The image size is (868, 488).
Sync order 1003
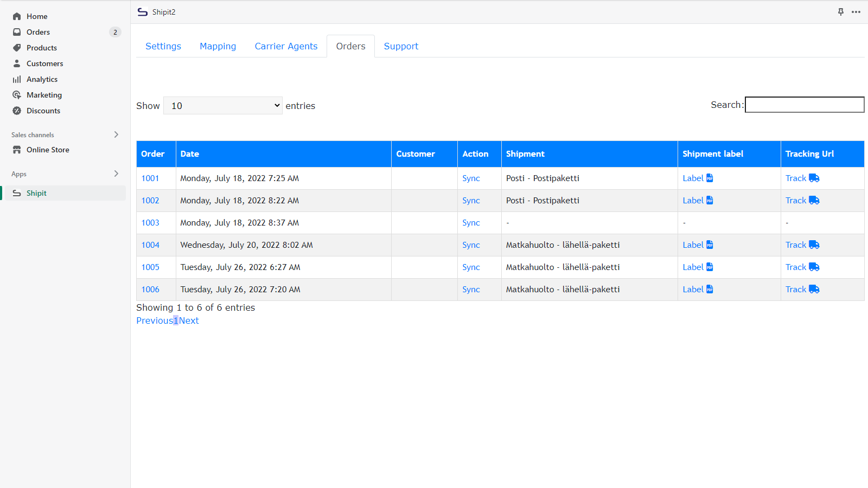pos(471,223)
